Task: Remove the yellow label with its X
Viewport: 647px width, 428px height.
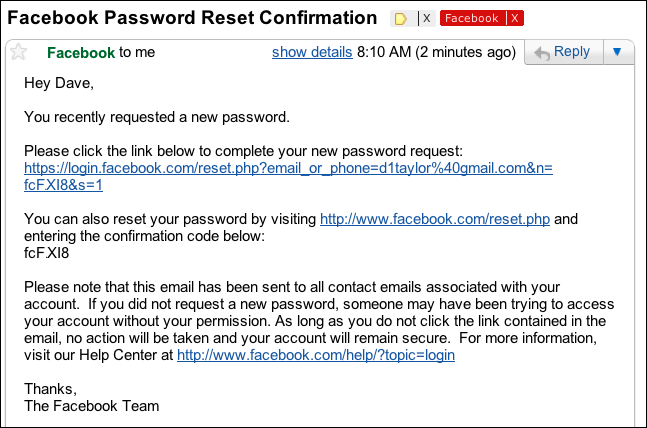Action: coord(427,18)
